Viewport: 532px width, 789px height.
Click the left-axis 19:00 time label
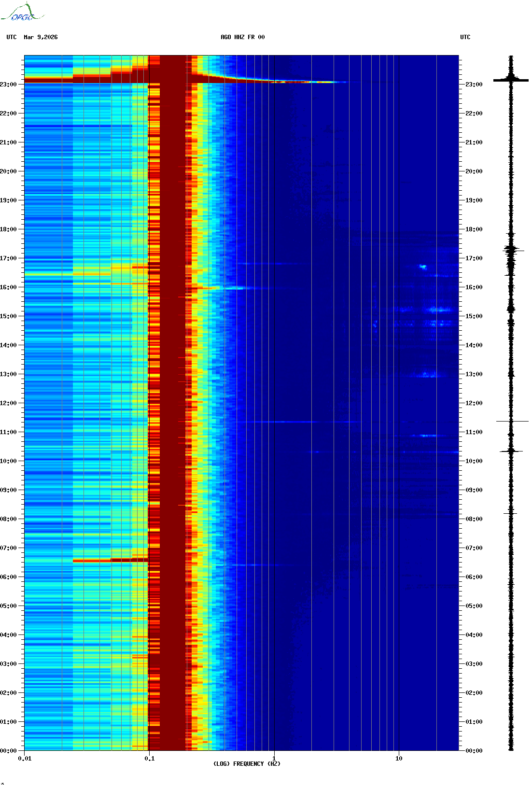(x=8, y=200)
